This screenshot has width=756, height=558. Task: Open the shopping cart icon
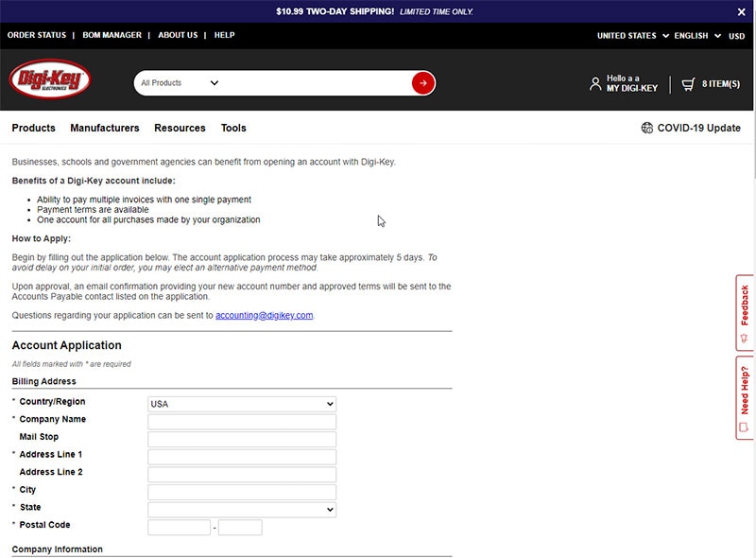pos(688,83)
